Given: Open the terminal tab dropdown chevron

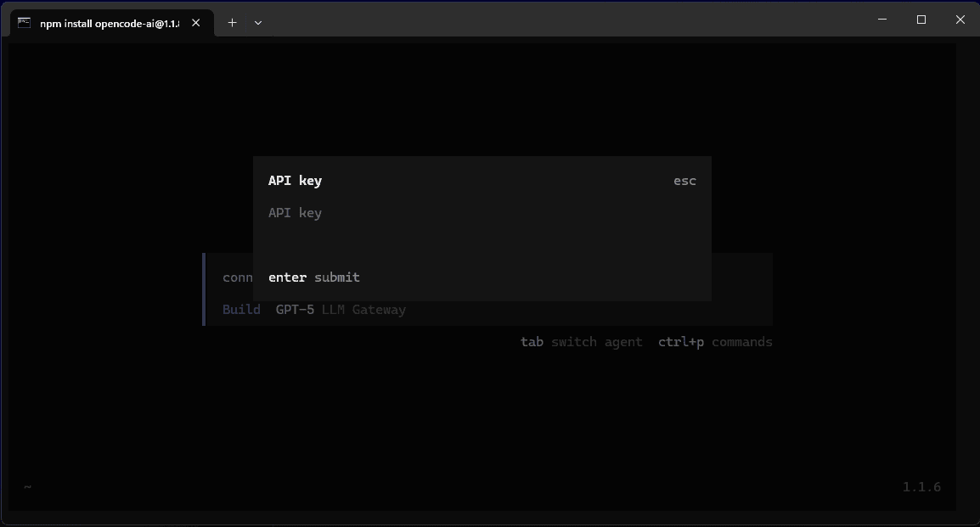Looking at the screenshot, I should point(257,23).
